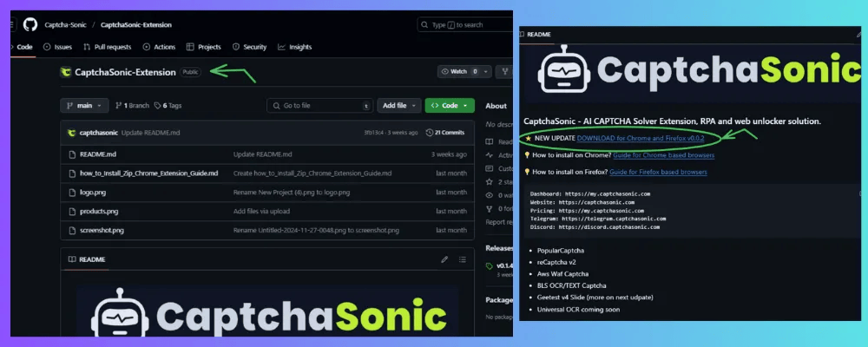868x347 pixels.
Task: Open the Insights tab
Action: [x=295, y=47]
